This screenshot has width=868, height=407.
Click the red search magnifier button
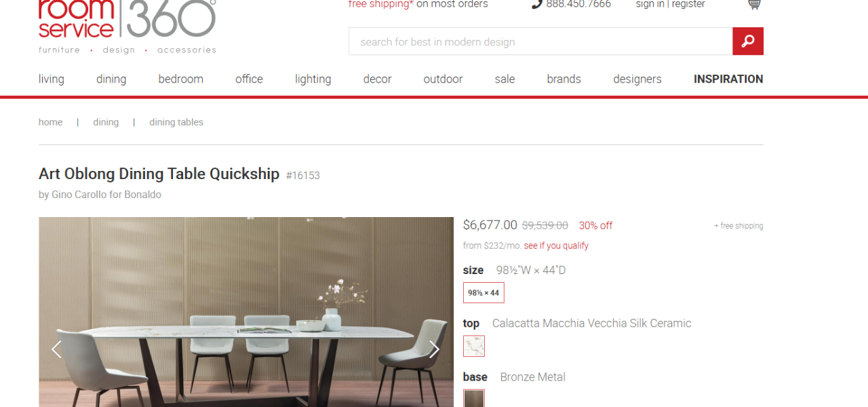pyautogui.click(x=748, y=41)
